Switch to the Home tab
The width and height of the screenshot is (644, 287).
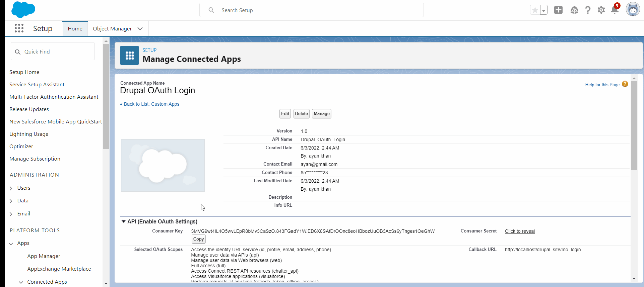[x=75, y=29]
